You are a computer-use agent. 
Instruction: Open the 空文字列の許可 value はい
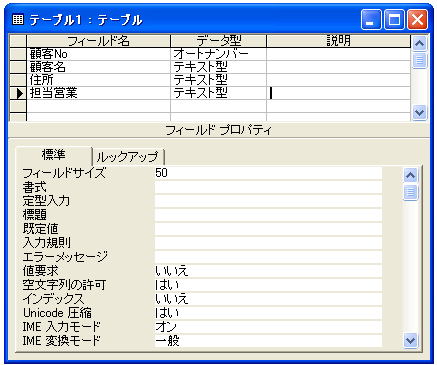click(268, 285)
